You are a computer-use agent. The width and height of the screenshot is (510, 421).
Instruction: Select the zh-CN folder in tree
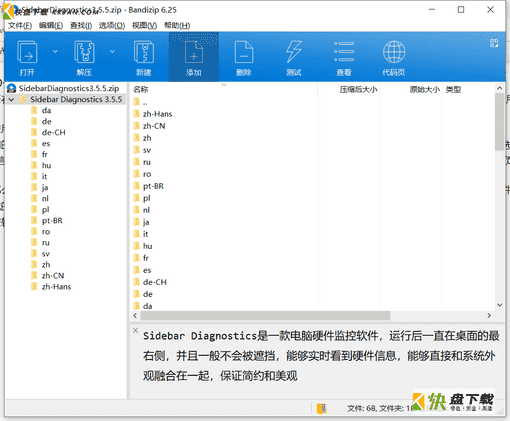[53, 276]
